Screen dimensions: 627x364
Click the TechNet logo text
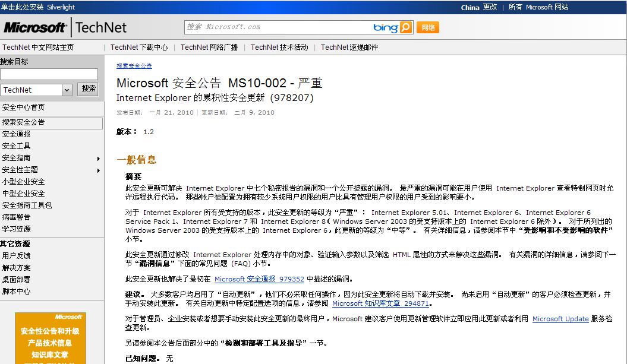click(101, 27)
